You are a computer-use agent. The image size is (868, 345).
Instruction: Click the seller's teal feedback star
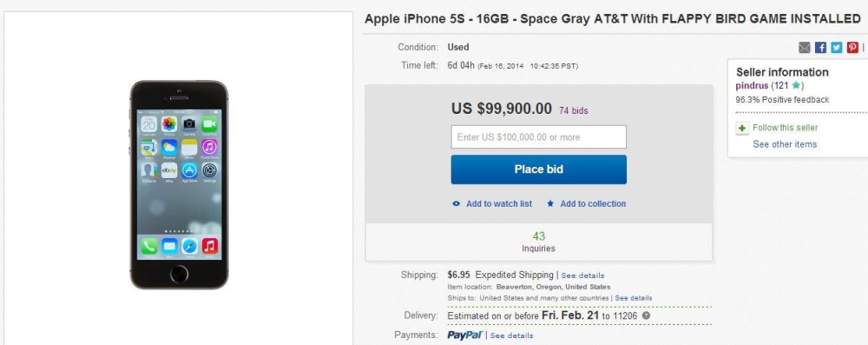tap(795, 85)
